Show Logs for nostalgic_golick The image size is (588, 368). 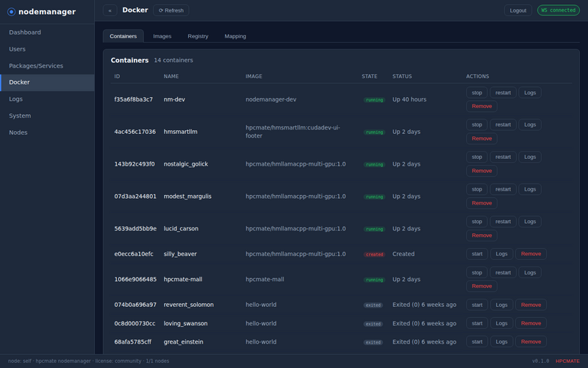click(530, 157)
